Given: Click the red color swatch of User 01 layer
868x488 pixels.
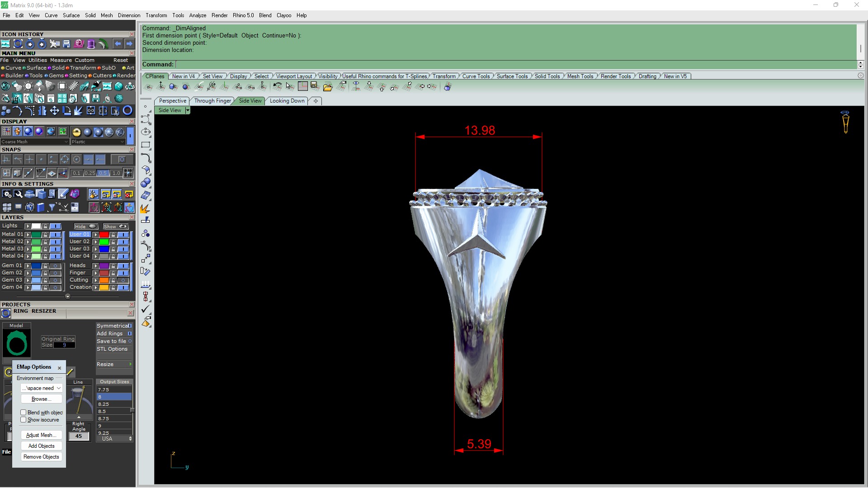Looking at the screenshot, I should (104, 235).
